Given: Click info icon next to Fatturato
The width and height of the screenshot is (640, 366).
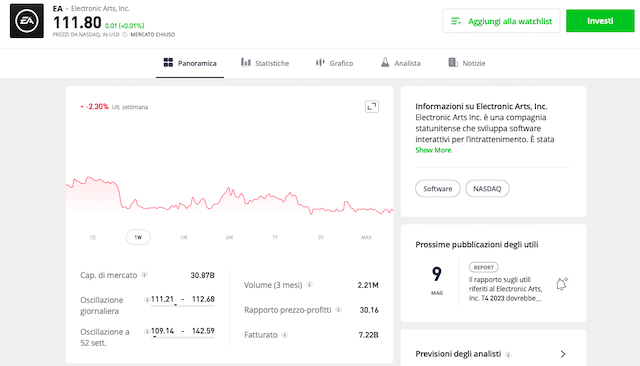Looking at the screenshot, I should 284,335.
